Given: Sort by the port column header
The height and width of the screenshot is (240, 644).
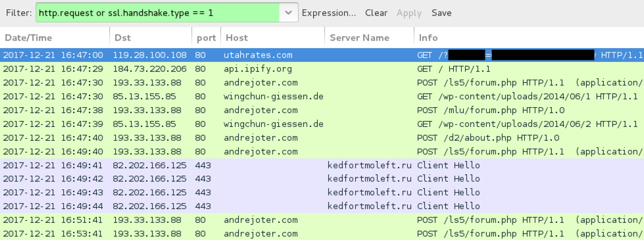Looking at the screenshot, I should [206, 37].
